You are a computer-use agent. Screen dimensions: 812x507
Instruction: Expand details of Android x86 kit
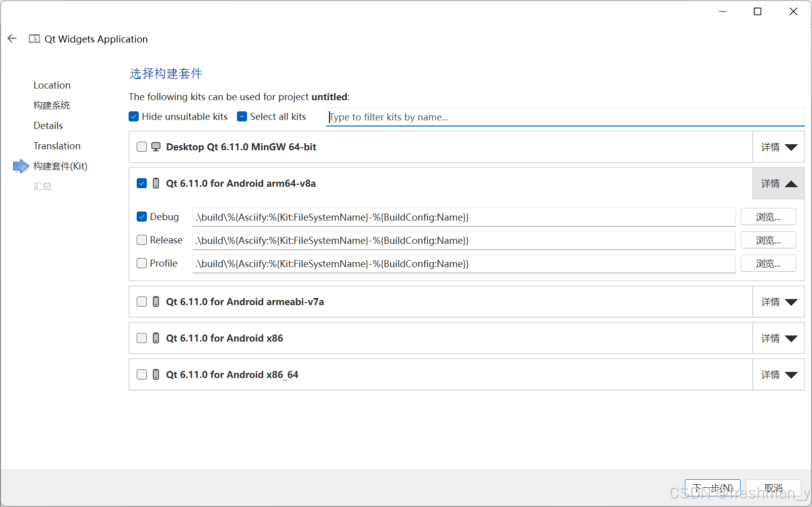779,339
